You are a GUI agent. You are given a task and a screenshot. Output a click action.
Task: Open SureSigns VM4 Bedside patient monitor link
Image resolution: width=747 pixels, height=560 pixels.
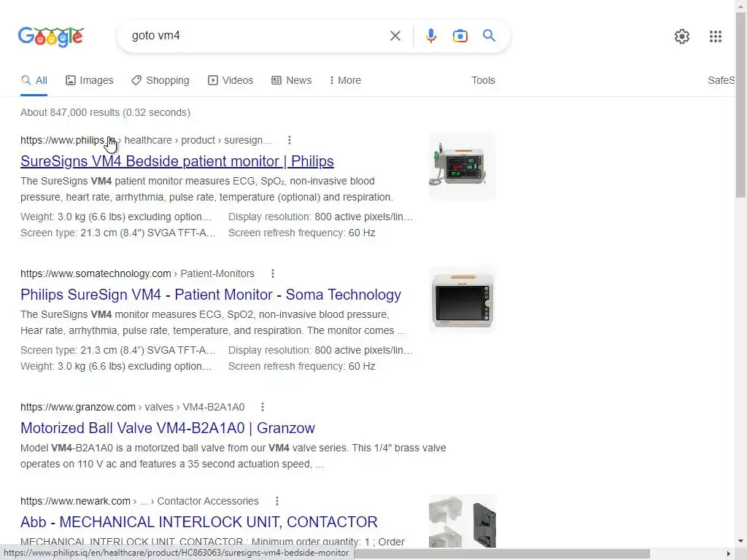click(177, 161)
